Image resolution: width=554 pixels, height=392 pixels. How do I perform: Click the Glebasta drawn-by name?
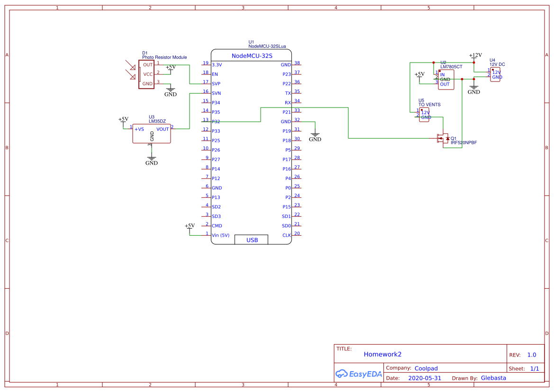tap(493, 378)
